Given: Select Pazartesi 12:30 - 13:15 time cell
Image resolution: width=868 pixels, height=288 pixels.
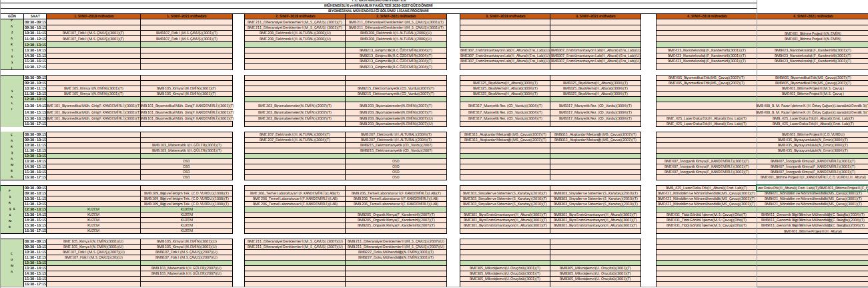Looking at the screenshot, I should pyautogui.click(x=35, y=45).
